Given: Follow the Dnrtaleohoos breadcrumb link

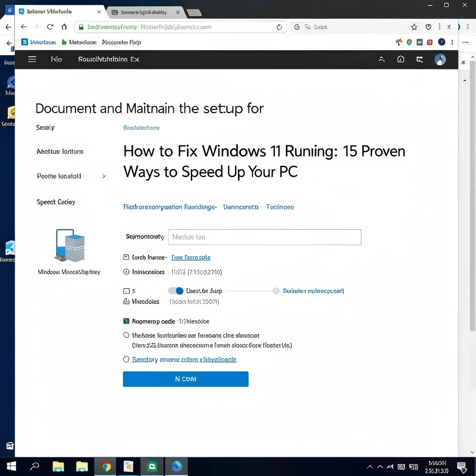Looking at the screenshot, I should (141, 128).
